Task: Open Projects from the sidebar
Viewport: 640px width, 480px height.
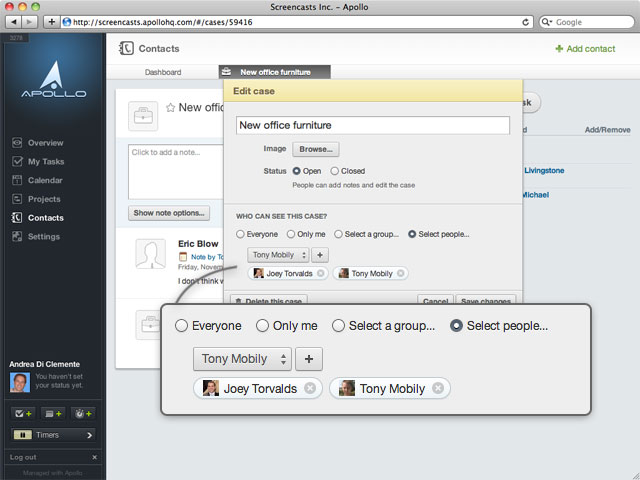Action: click(36, 199)
